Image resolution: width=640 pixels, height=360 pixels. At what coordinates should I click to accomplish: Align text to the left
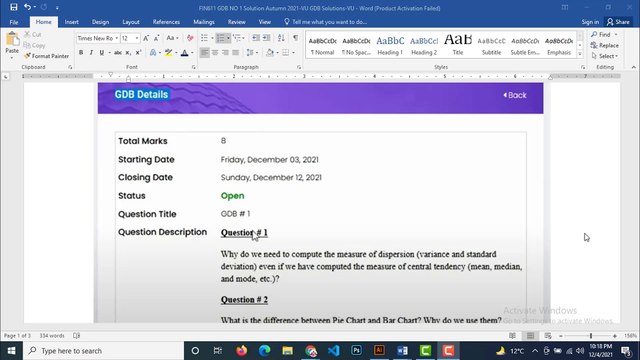pyautogui.click(x=204, y=52)
